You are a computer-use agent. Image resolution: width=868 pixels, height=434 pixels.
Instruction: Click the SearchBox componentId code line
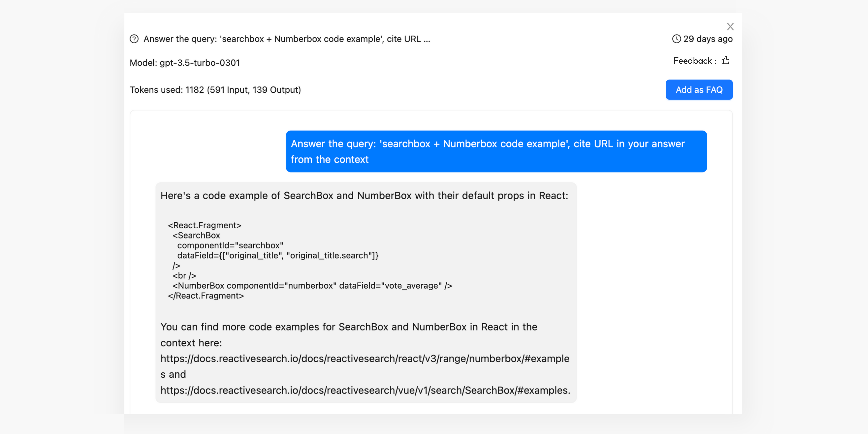pyautogui.click(x=230, y=245)
